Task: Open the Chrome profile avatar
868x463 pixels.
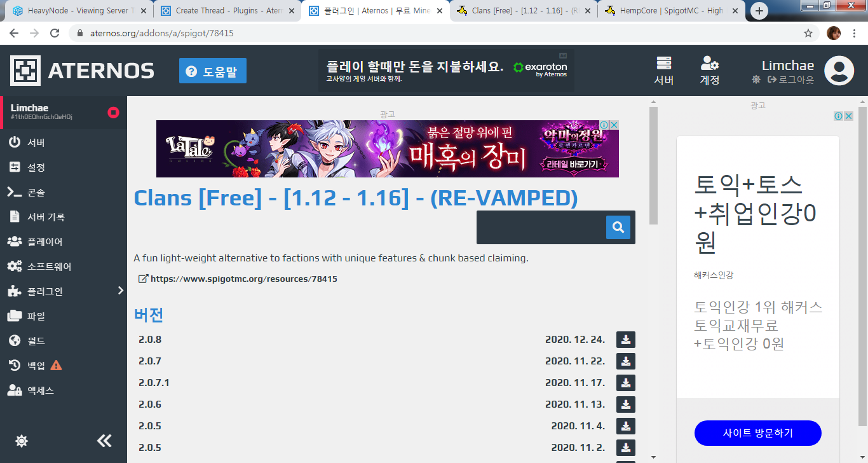Action: [x=834, y=33]
